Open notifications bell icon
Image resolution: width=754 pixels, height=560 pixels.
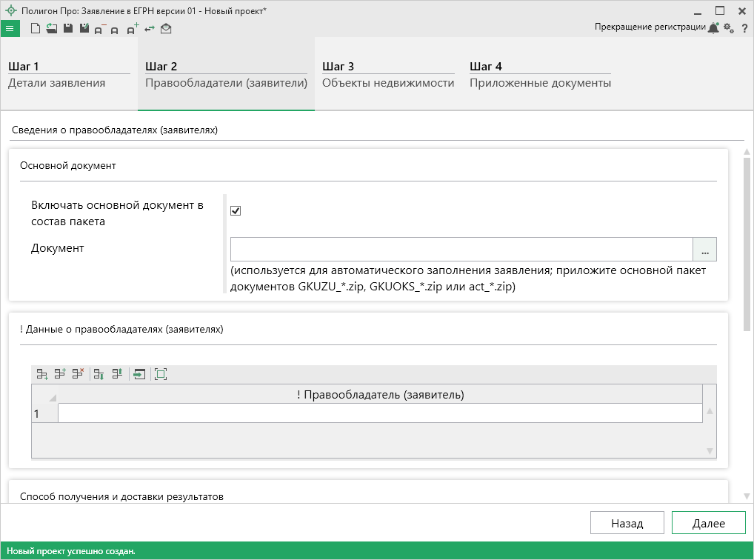coord(713,28)
